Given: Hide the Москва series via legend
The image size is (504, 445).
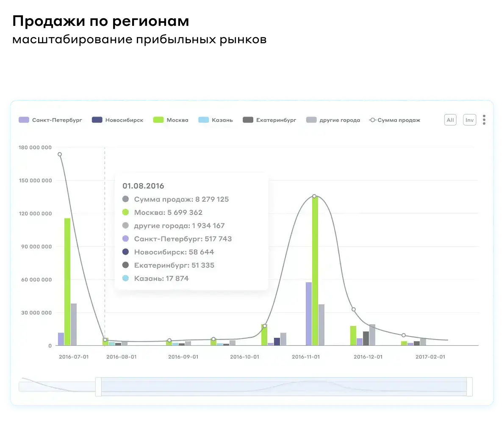Looking at the screenshot, I should coord(171,120).
